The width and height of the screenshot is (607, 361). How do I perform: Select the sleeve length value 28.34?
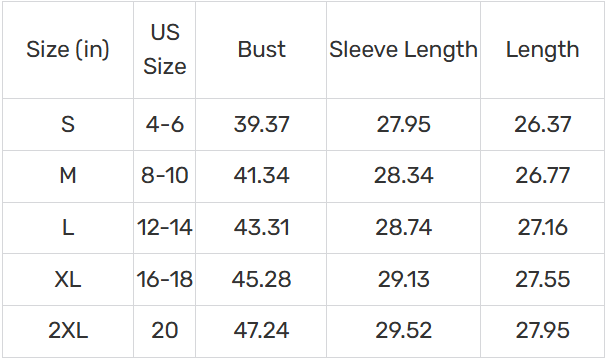coord(403,176)
